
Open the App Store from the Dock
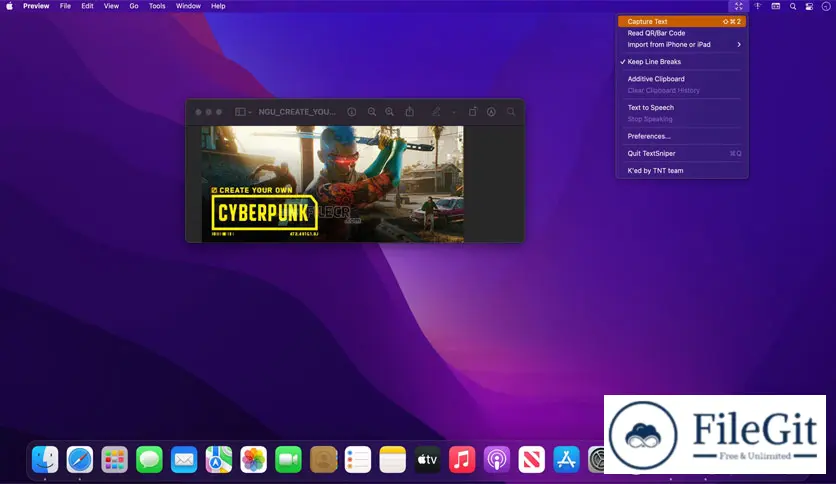pos(566,459)
